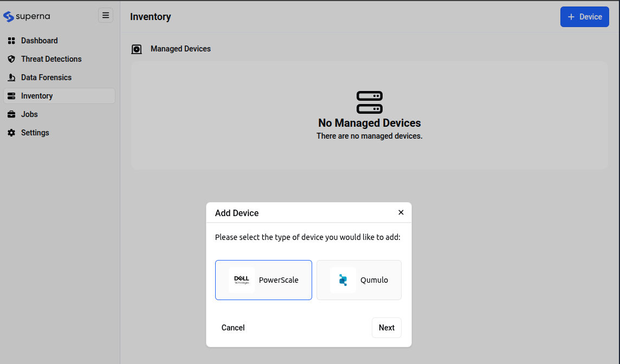This screenshot has height=364, width=620.
Task: Navigate to the Jobs page
Action: [x=29, y=114]
